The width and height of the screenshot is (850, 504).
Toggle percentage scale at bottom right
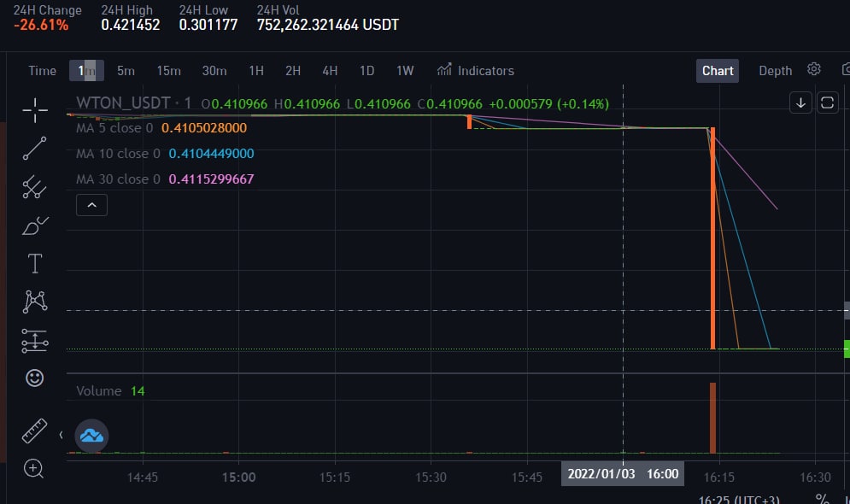pyautogui.click(x=822, y=499)
